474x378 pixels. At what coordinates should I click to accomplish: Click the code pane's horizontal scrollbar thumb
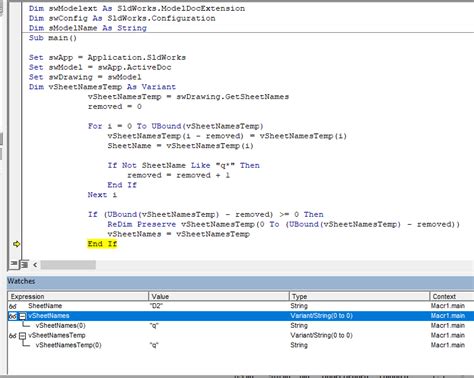[x=68, y=265]
